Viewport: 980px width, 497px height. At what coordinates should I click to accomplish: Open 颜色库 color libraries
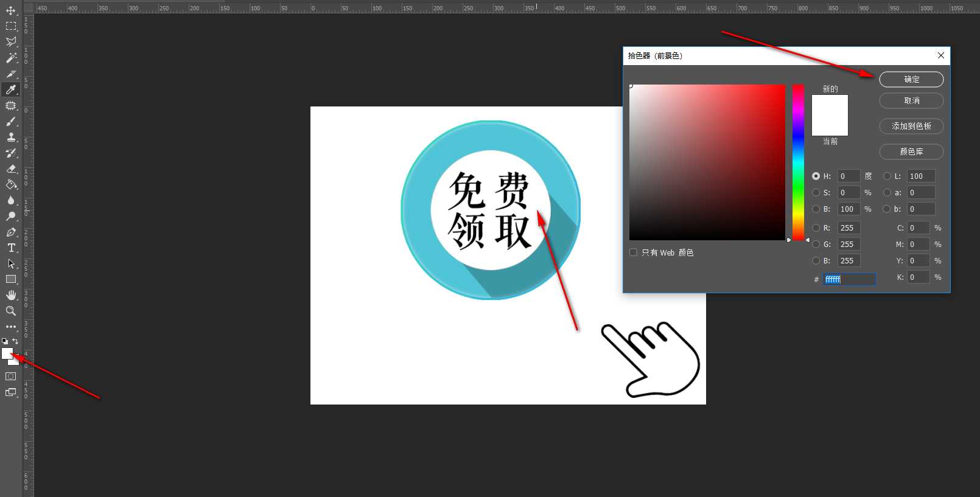(911, 151)
